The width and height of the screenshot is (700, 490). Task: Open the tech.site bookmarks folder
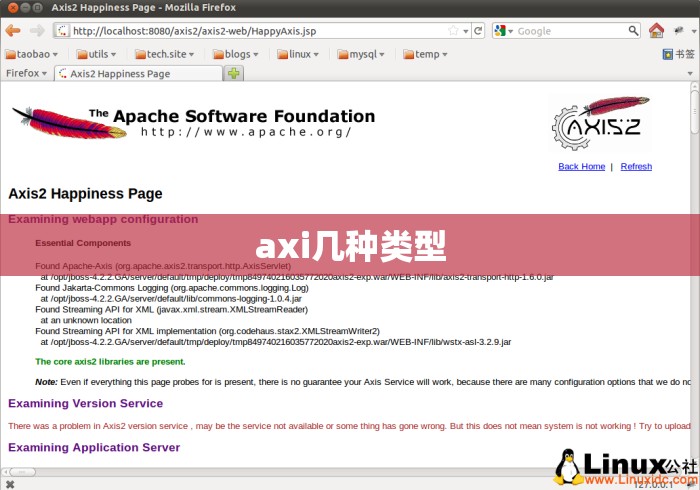[165, 54]
